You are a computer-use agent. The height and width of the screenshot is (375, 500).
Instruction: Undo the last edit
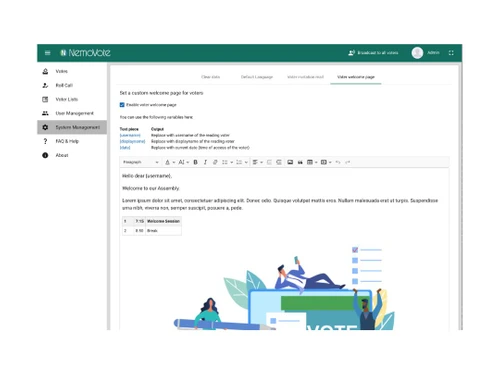338,162
